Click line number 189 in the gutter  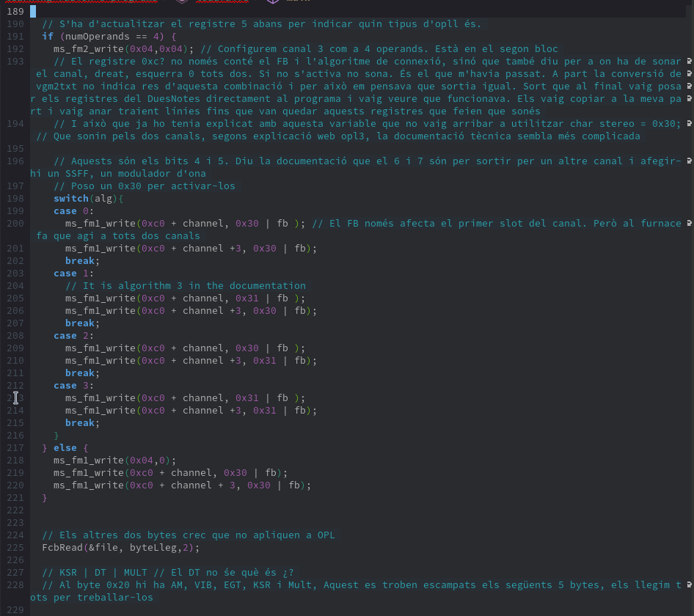tap(15, 12)
